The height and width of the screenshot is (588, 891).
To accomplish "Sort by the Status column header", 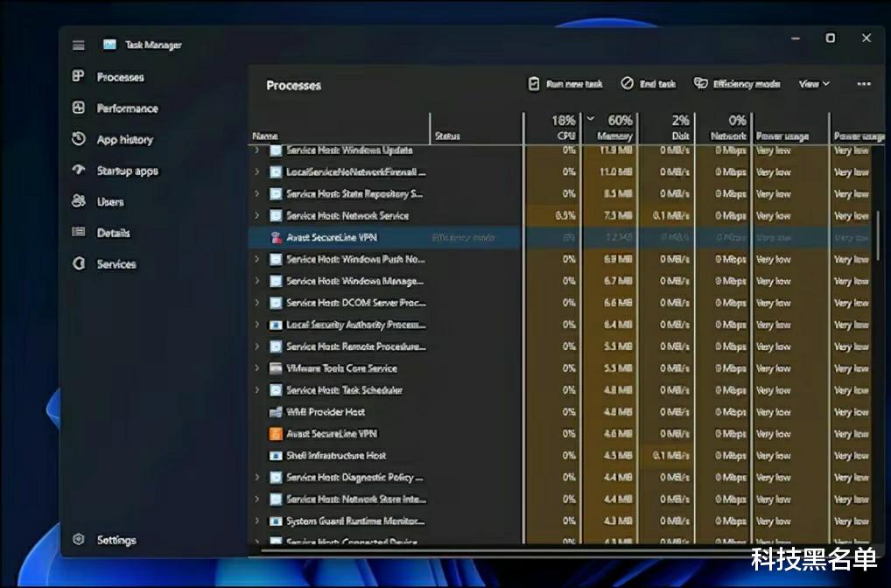I will tap(447, 136).
